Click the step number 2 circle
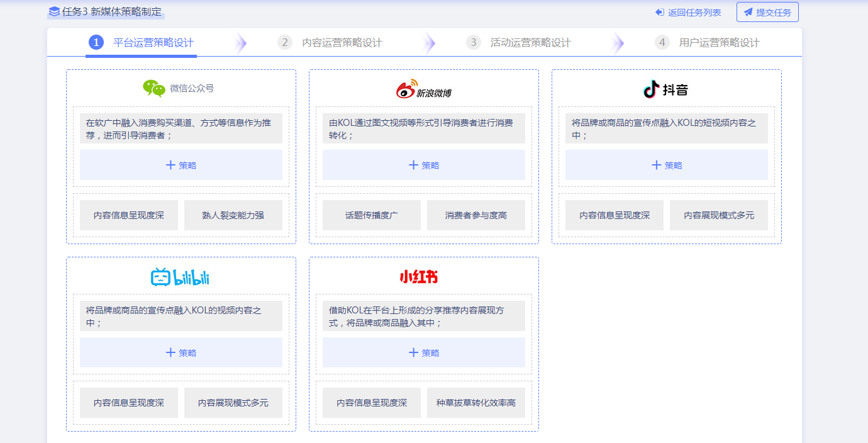 pyautogui.click(x=285, y=42)
